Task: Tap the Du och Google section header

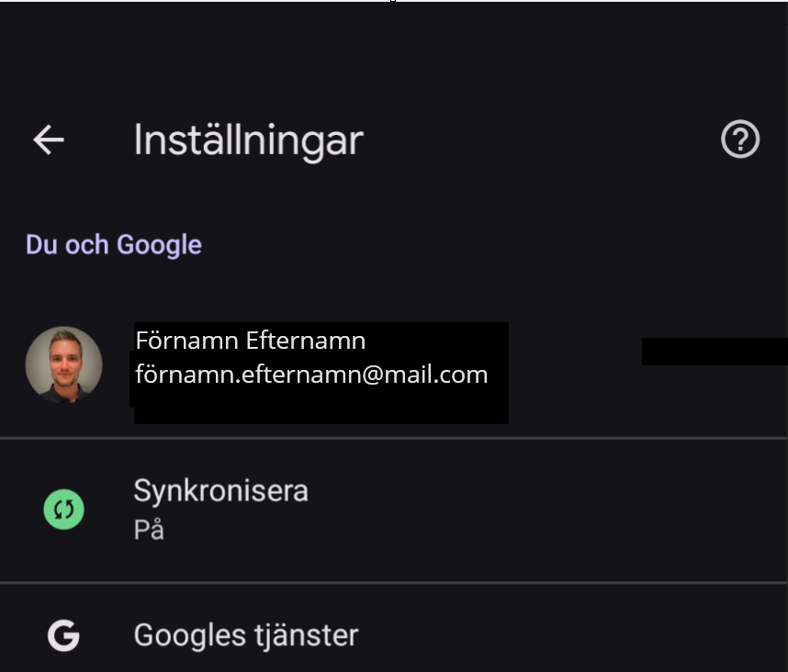Action: pos(114,245)
